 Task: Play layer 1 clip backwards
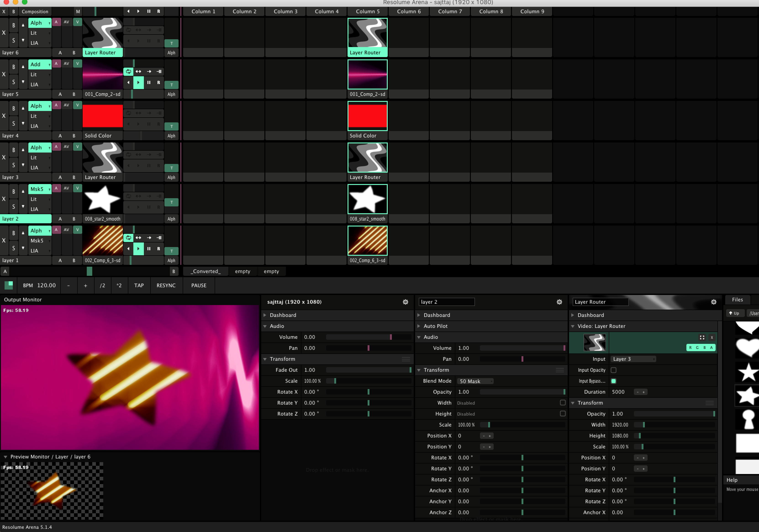tap(128, 249)
